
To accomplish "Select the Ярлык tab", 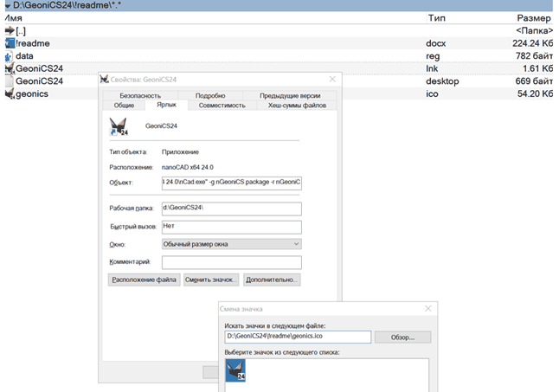I will 166,105.
